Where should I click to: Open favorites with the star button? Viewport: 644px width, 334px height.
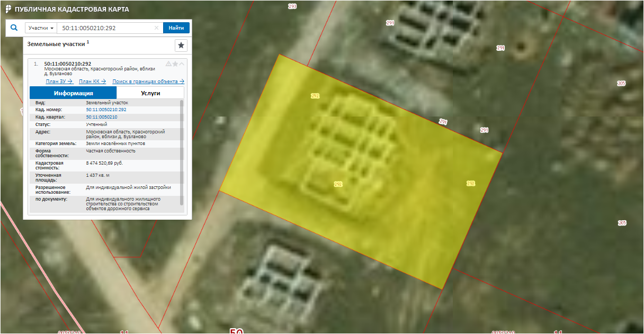pyautogui.click(x=181, y=46)
